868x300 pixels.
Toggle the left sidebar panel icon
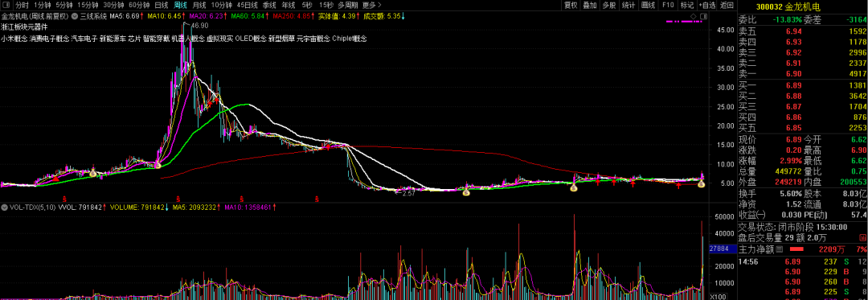coord(6,6)
